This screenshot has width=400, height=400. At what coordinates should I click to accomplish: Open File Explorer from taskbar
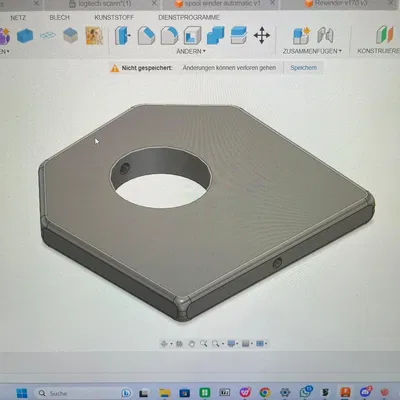coord(164,393)
